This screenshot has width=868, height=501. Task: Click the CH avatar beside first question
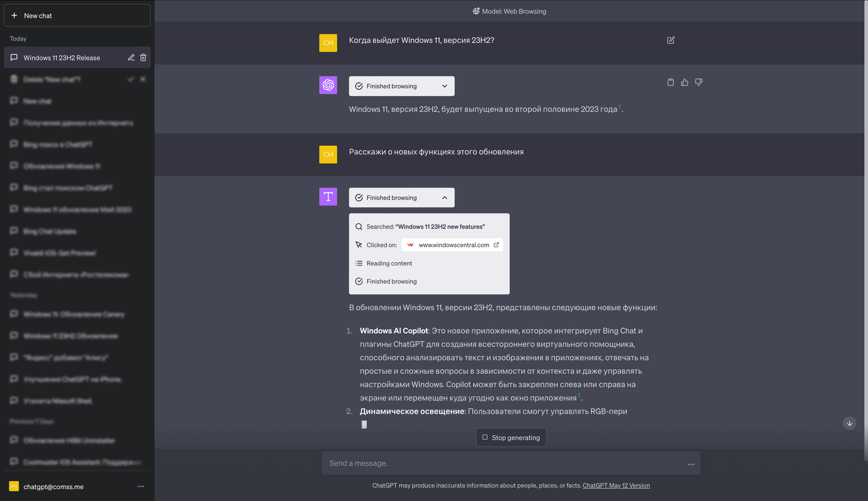tap(328, 43)
